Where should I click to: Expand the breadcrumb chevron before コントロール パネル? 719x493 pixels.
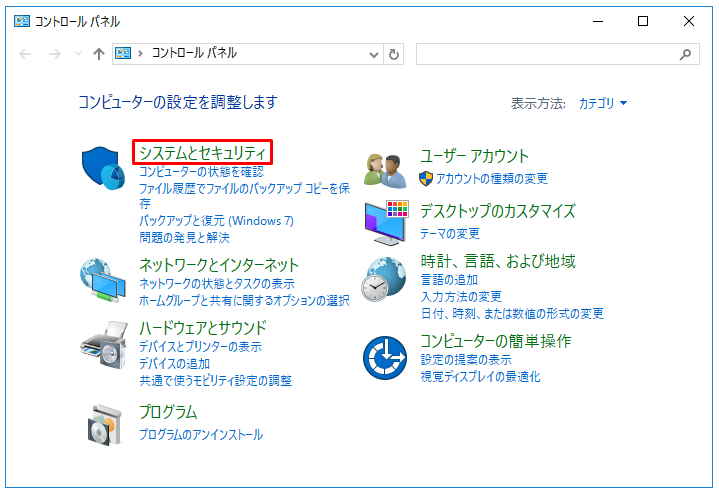pos(140,54)
